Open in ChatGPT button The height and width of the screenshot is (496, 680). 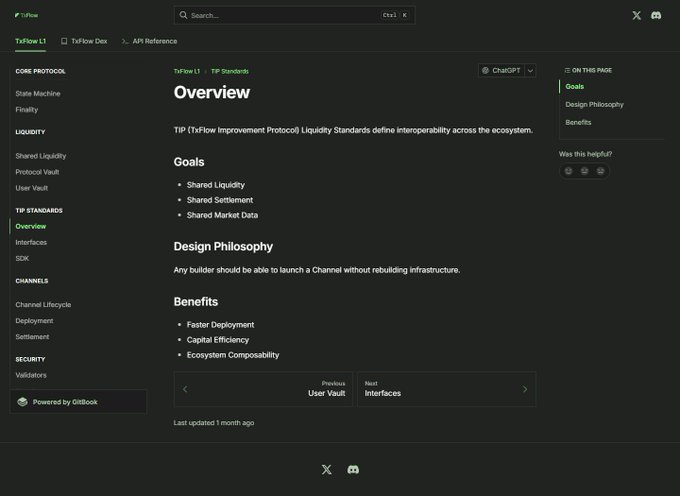tap(501, 71)
